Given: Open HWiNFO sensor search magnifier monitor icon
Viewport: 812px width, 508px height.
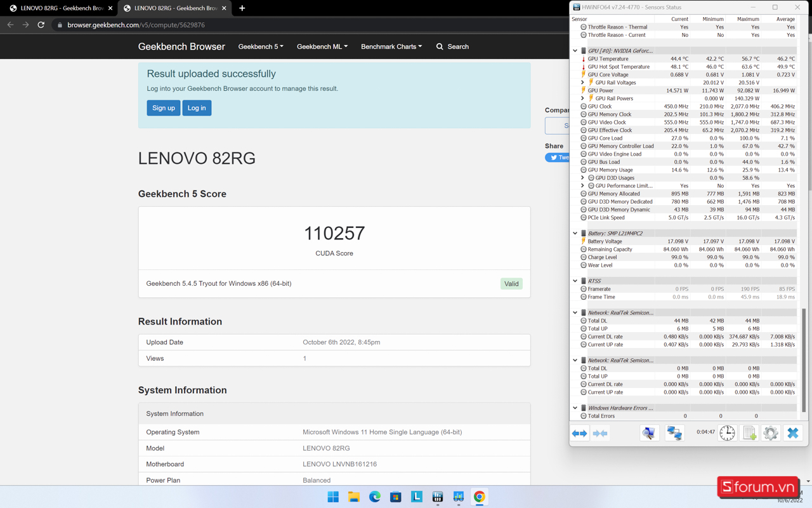Looking at the screenshot, I should click(649, 433).
